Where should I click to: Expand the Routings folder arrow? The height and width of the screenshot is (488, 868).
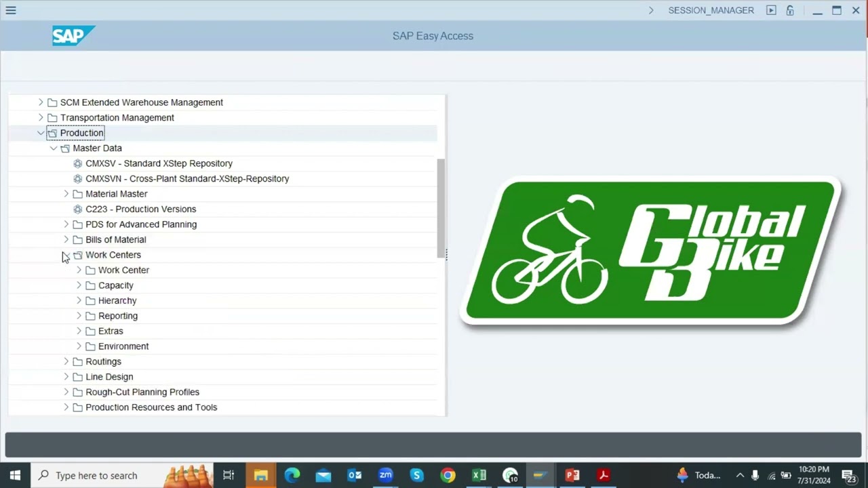click(66, 361)
